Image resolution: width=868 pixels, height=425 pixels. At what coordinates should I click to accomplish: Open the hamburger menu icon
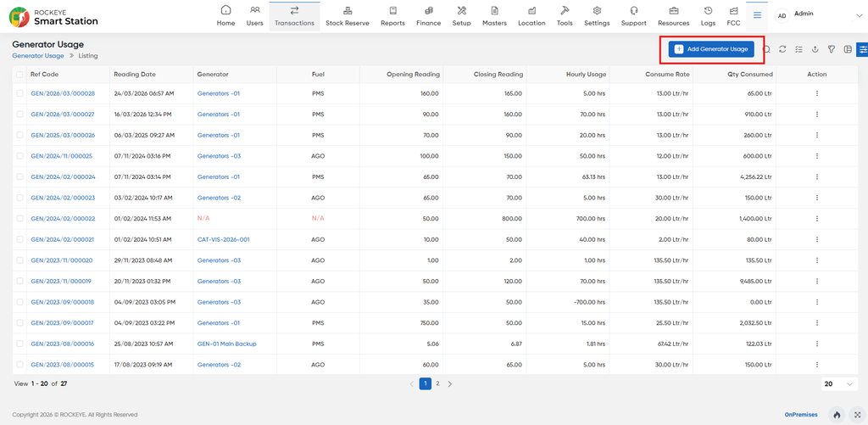[x=757, y=15]
